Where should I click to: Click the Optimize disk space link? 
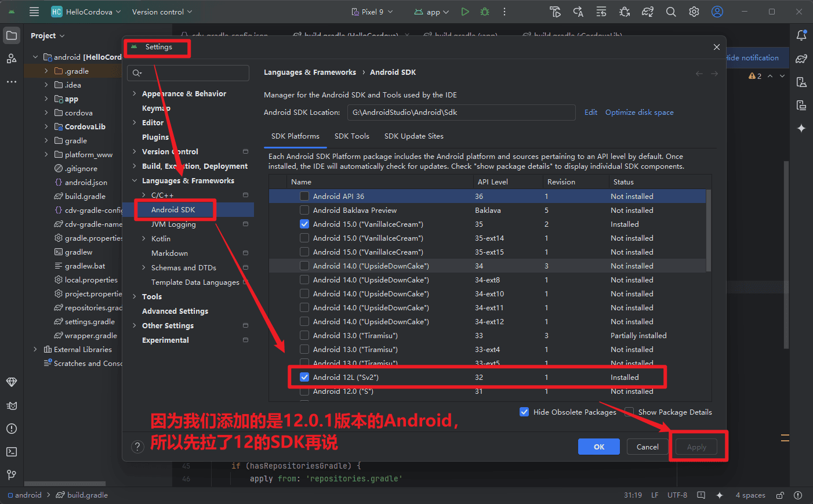[x=639, y=113]
